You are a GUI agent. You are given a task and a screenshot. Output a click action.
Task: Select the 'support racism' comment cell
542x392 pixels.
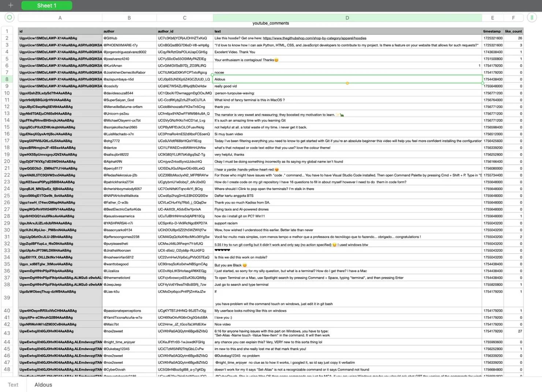pyautogui.click(x=347, y=223)
